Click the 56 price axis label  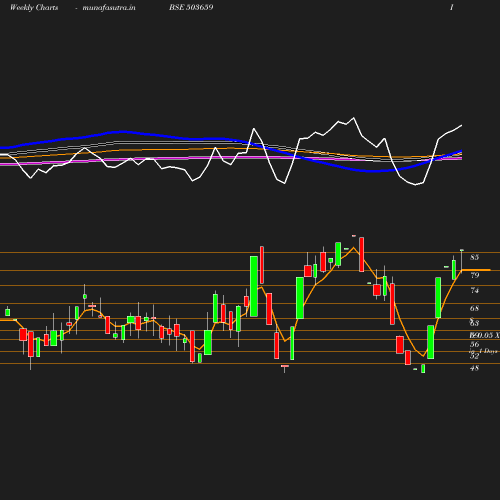tap(475, 344)
